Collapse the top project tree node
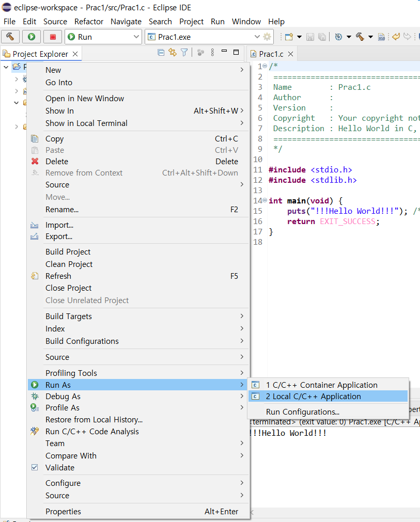The height and width of the screenshot is (522, 420). 6,67
